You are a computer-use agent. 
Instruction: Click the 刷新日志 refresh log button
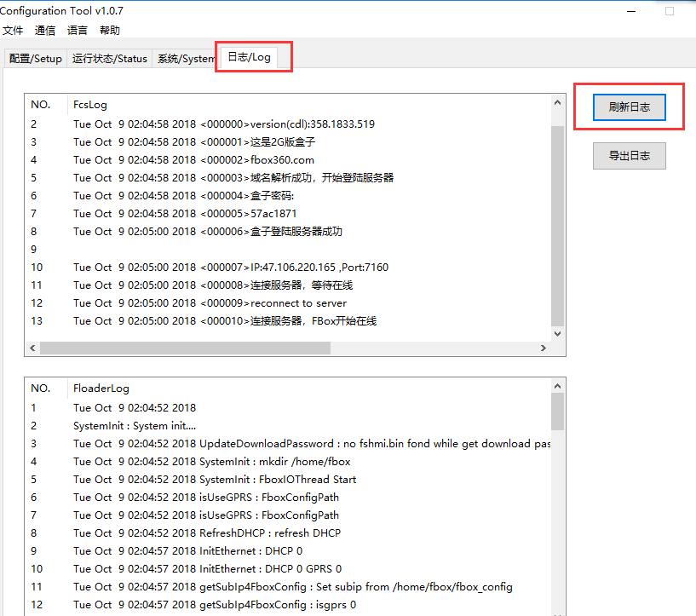(x=629, y=107)
